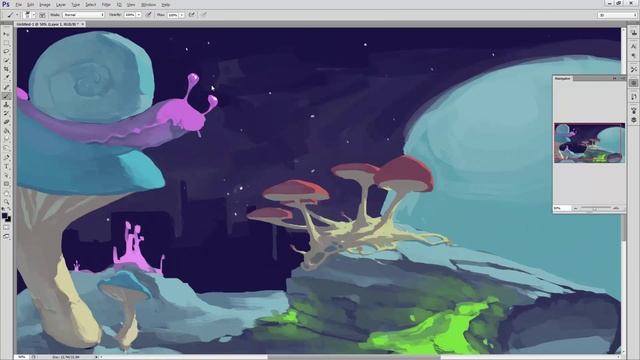Open the Edit menu
Screen dimensions: 640x360
click(x=31, y=4)
